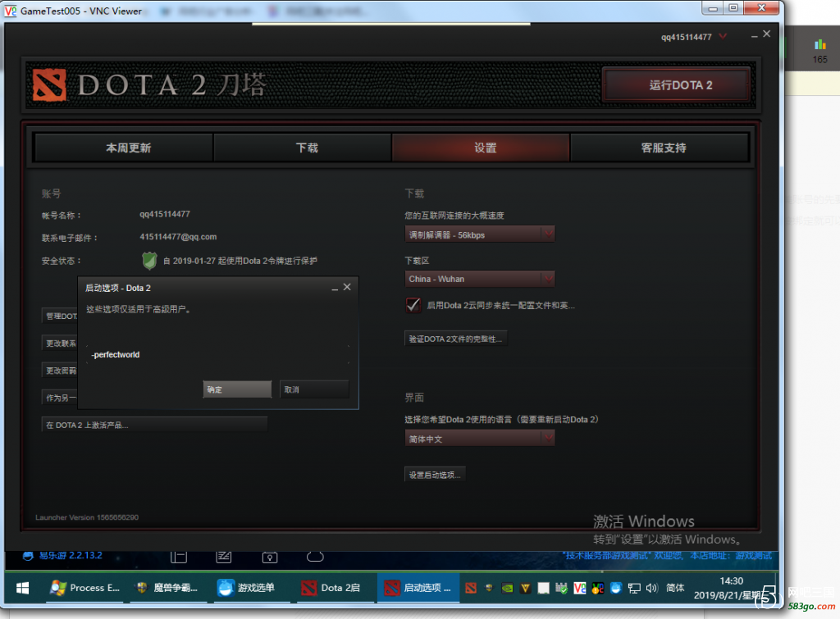Viewport: 840px width, 619px height.
Task: Click the Dota 2 tray icon
Action: tap(471, 588)
